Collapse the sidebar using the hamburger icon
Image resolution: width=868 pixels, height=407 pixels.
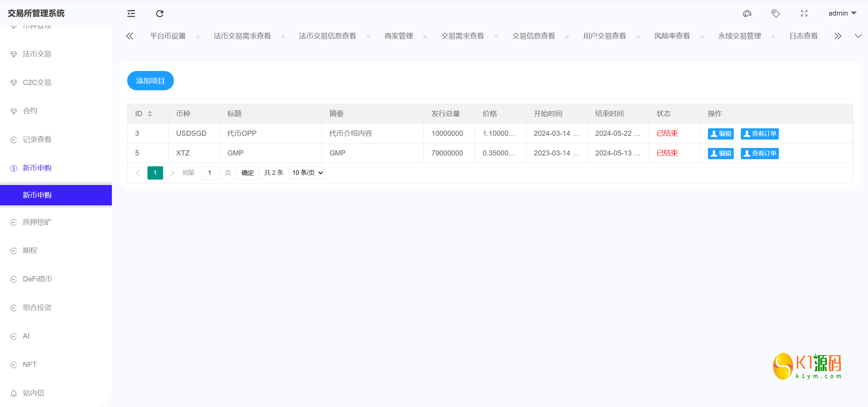(x=131, y=13)
